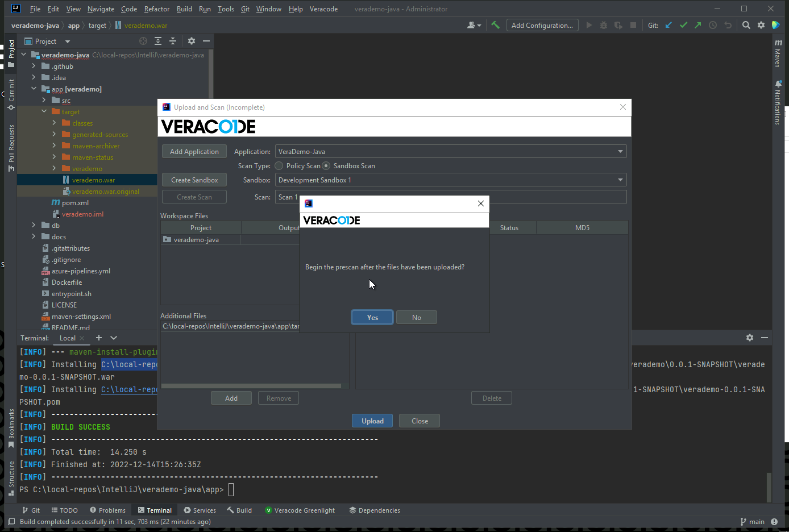Expand the .idea folder
This screenshot has height=532, width=789.
[x=34, y=77]
